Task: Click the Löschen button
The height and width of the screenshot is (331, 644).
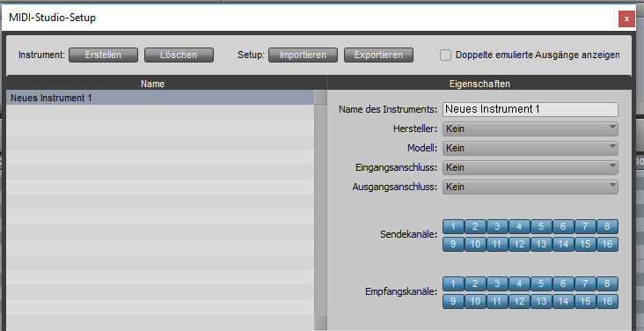Action: (179, 55)
